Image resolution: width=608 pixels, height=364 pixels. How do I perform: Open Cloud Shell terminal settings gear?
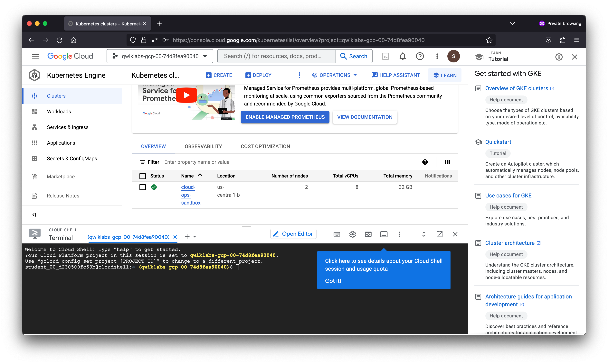pyautogui.click(x=352, y=234)
